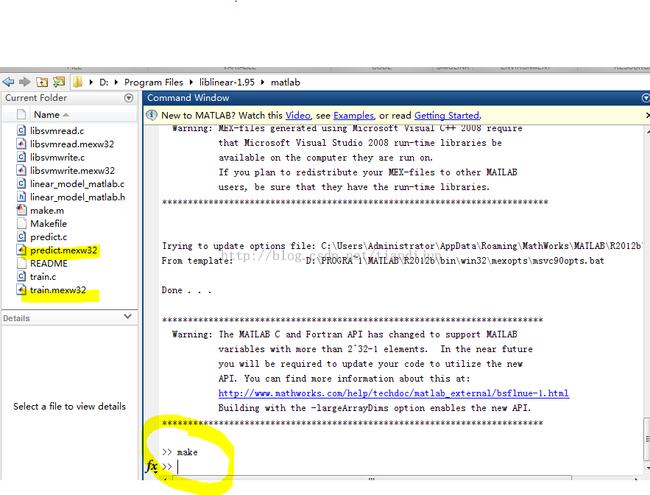Click the train.c C-file icon
This screenshot has width=650, height=495.
[21, 277]
